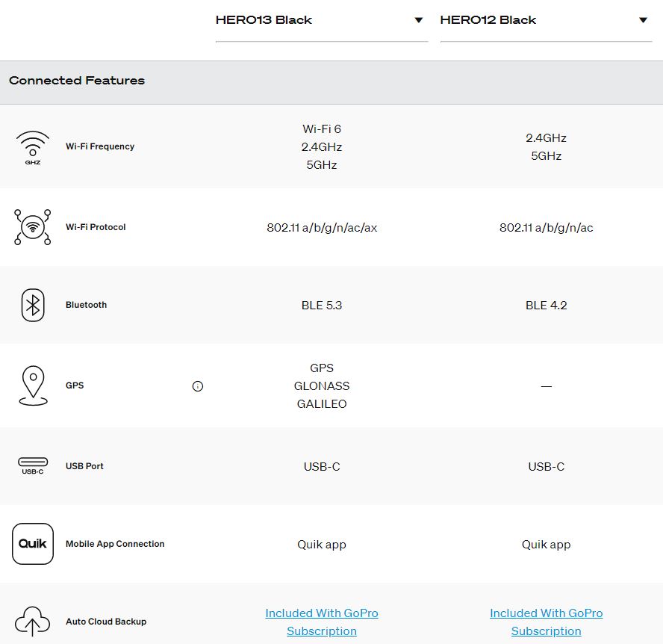Click the Auto Cloud Backup upload icon
663x644 pixels.
tap(33, 621)
